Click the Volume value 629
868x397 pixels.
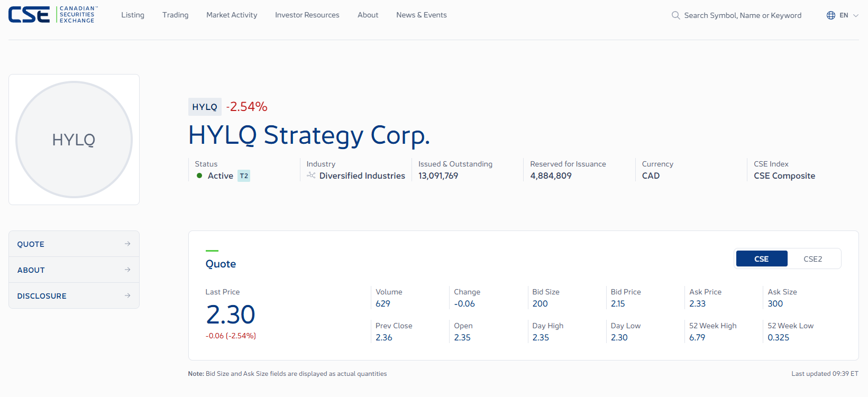pyautogui.click(x=383, y=303)
